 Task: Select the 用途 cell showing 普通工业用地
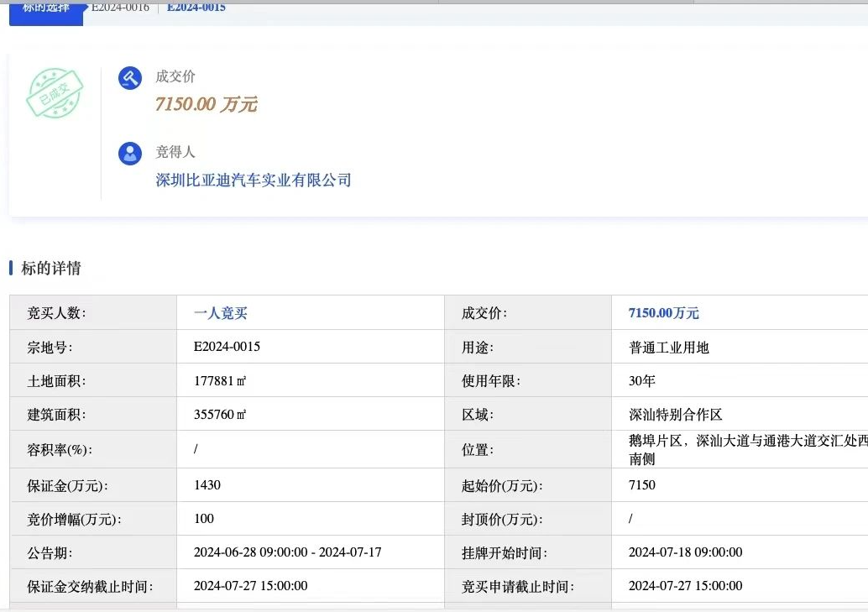(670, 346)
